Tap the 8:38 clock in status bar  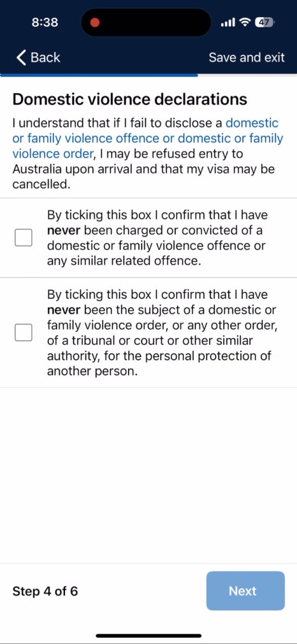click(x=45, y=22)
